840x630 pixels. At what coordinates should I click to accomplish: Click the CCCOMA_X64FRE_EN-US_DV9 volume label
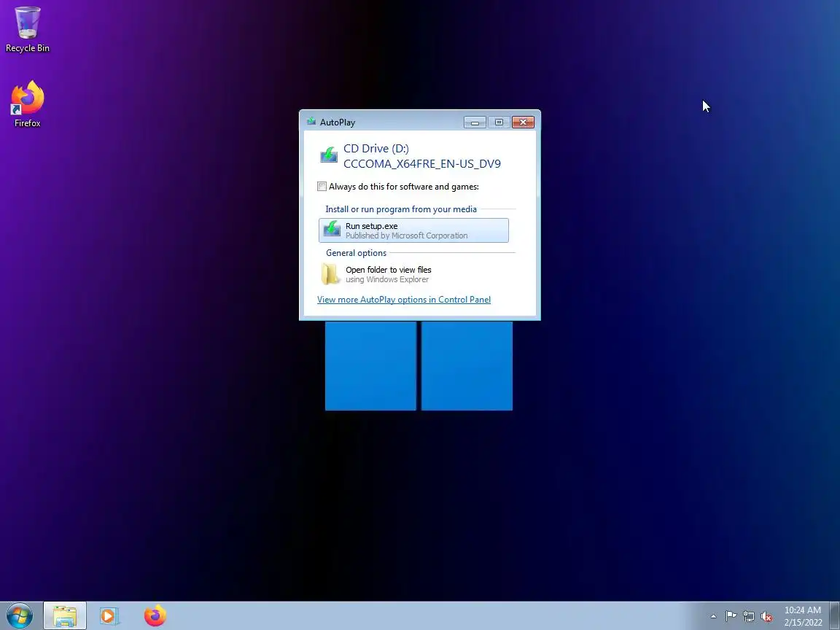(422, 164)
